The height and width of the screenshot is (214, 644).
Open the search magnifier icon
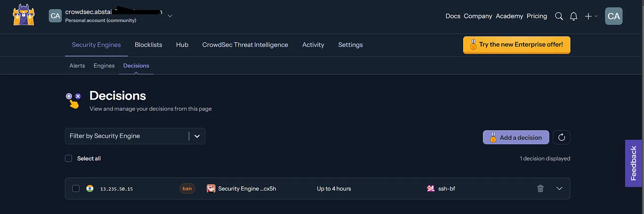tap(559, 16)
